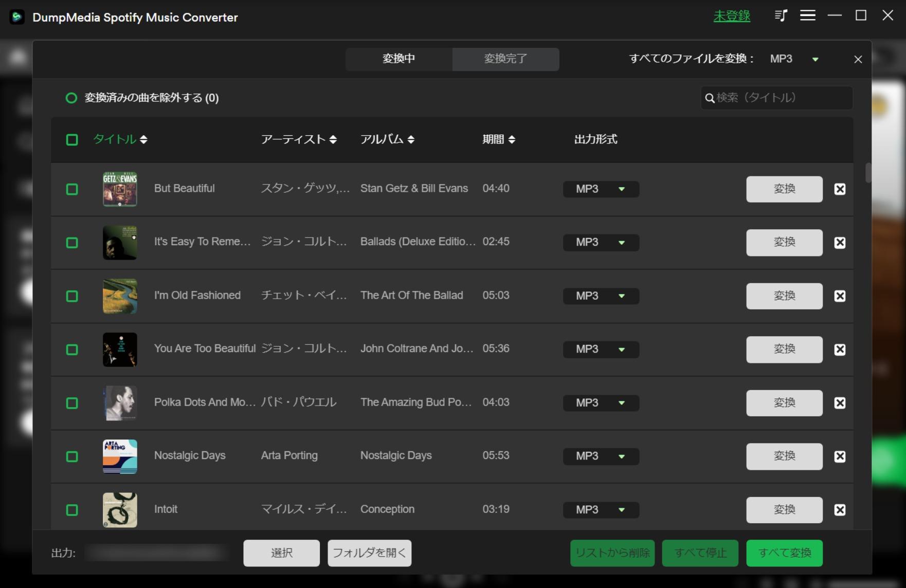Convert the You Are Too Beautiful track
This screenshot has height=588, width=906.
[x=784, y=350]
